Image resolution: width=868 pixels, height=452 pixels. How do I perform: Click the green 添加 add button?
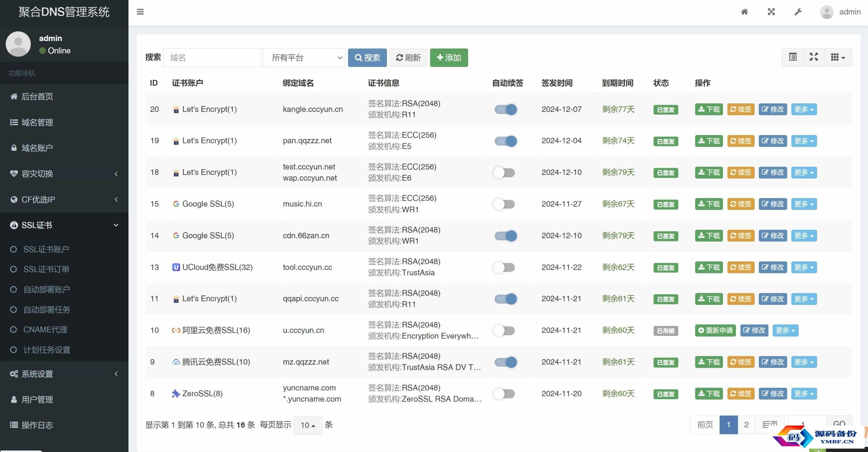tap(449, 58)
